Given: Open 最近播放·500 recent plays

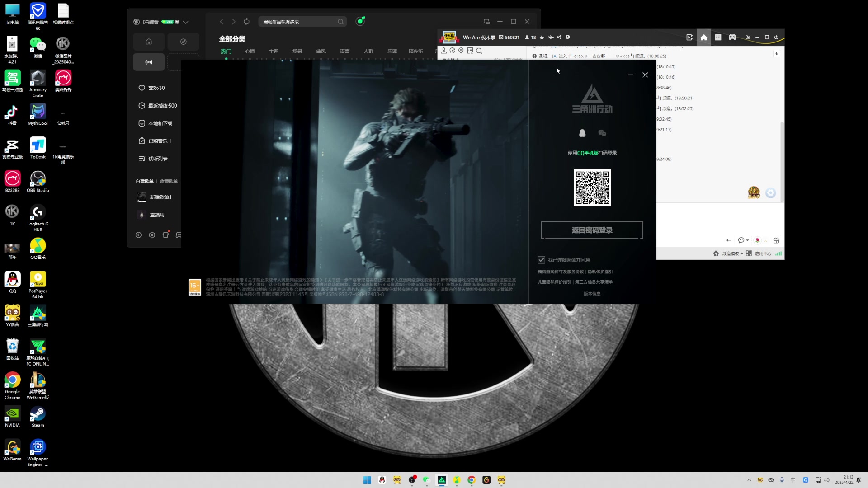Looking at the screenshot, I should (x=158, y=106).
